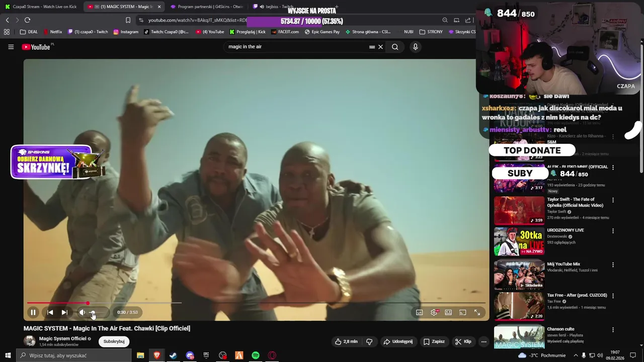
Task: Open URODZINOWY LIVE video thumbnail
Action: tap(519, 242)
